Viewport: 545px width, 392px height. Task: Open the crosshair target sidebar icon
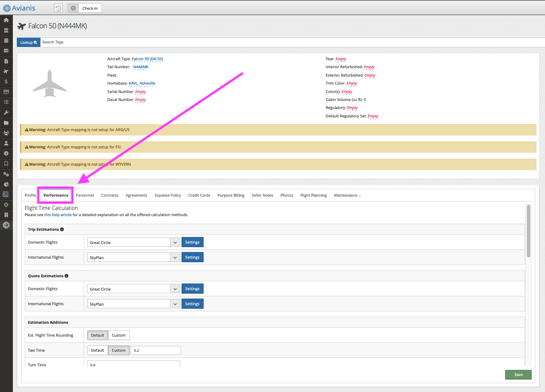click(6, 205)
